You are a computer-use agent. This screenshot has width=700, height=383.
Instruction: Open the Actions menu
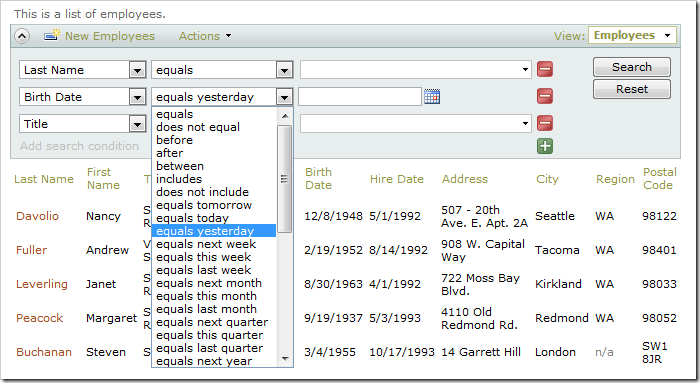[205, 36]
